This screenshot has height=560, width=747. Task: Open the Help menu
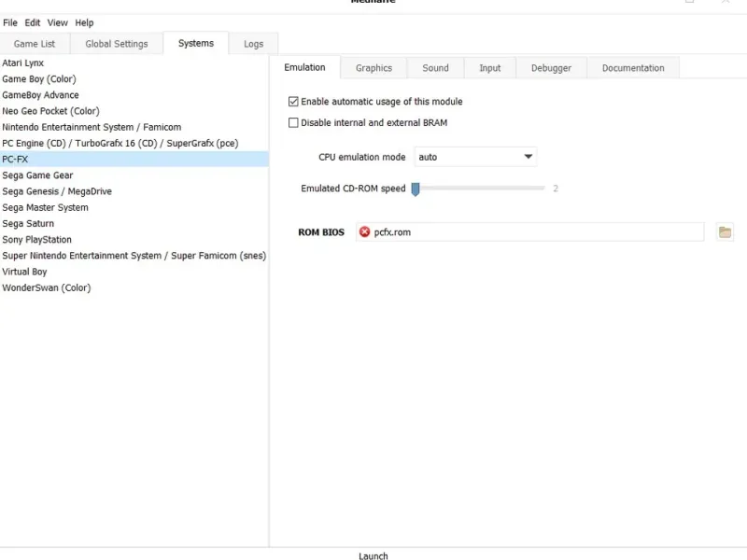click(84, 22)
